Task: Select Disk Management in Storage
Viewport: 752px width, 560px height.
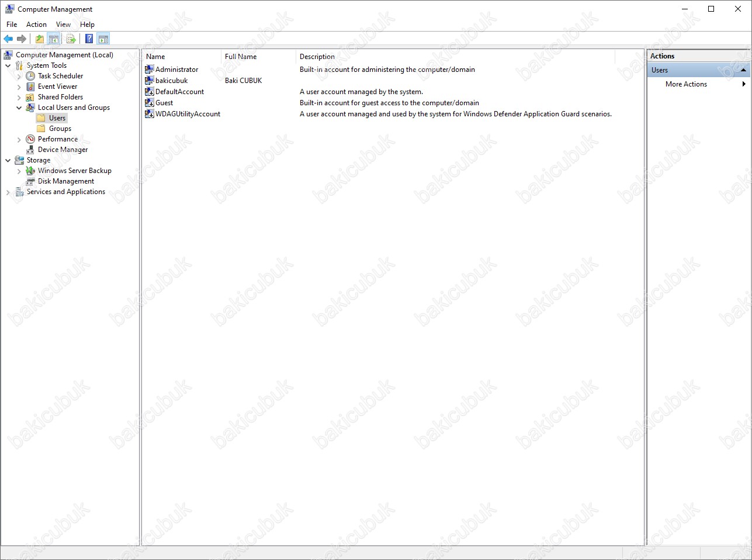Action: click(65, 181)
